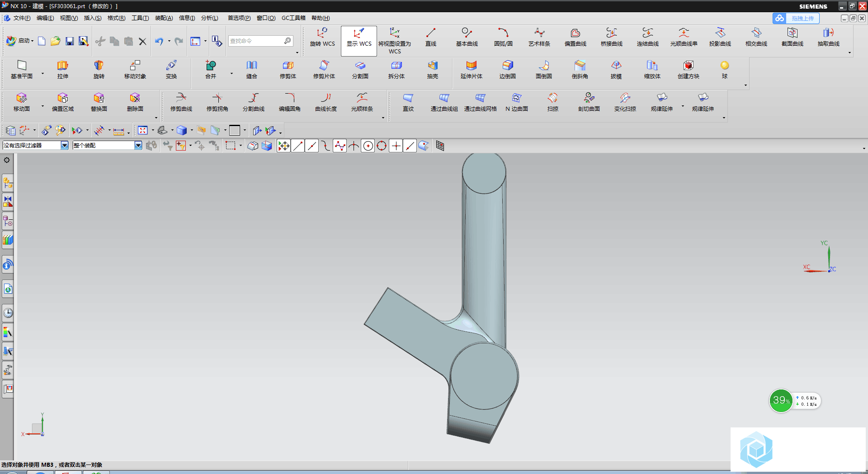This screenshot has height=474, width=868.
Task: Toggle the point on curve snap option
Action: click(x=410, y=146)
